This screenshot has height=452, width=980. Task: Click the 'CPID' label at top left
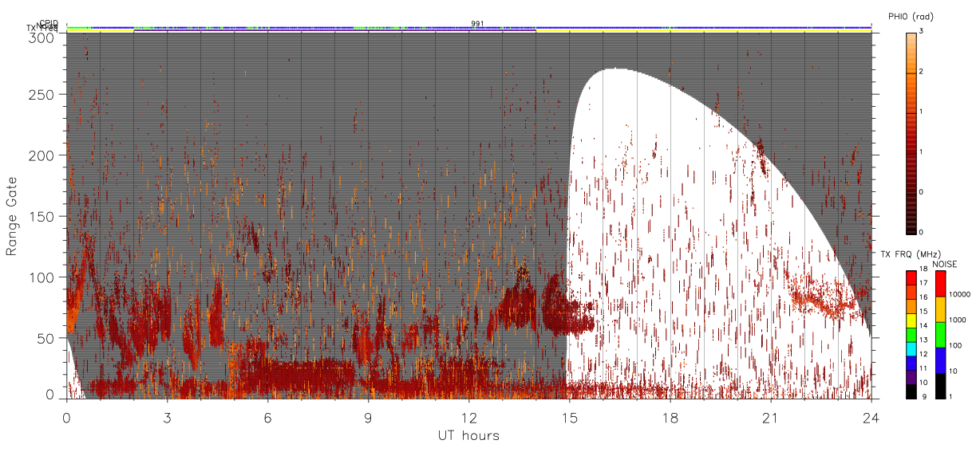(49, 23)
